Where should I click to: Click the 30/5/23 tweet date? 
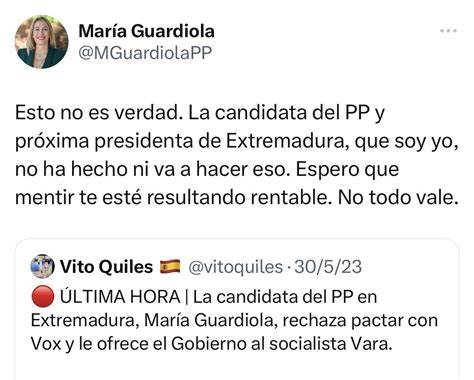click(328, 267)
